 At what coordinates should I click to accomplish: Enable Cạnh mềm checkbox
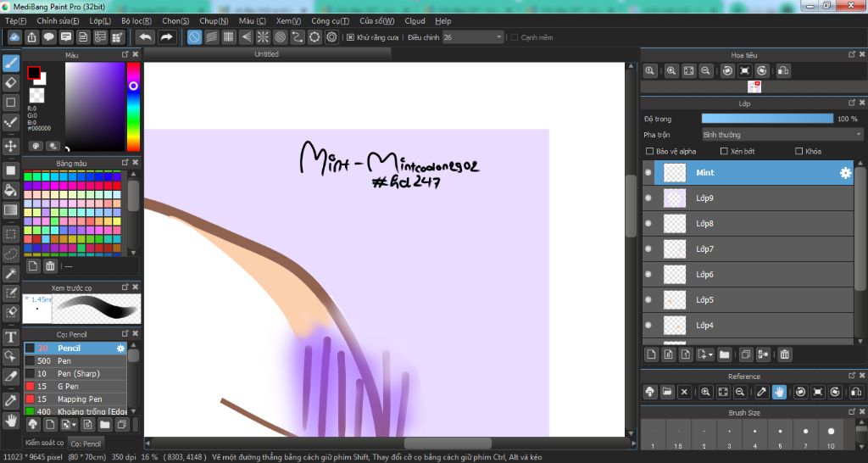tap(515, 37)
